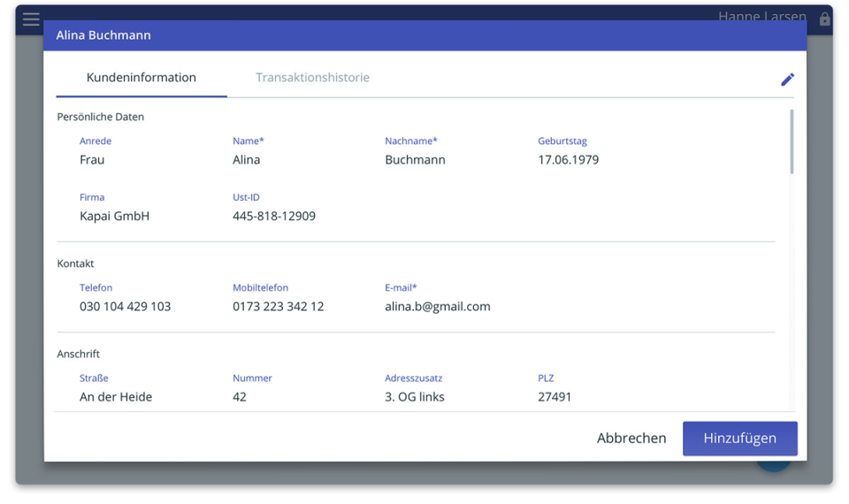
Task: Click the Hinzufügen button
Action: [x=739, y=438]
